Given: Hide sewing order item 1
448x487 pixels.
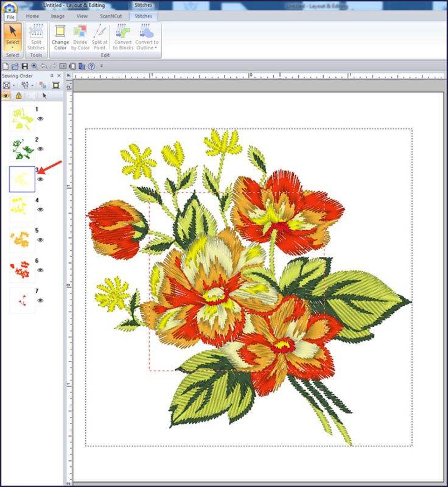Looking at the screenshot, I should (40, 119).
